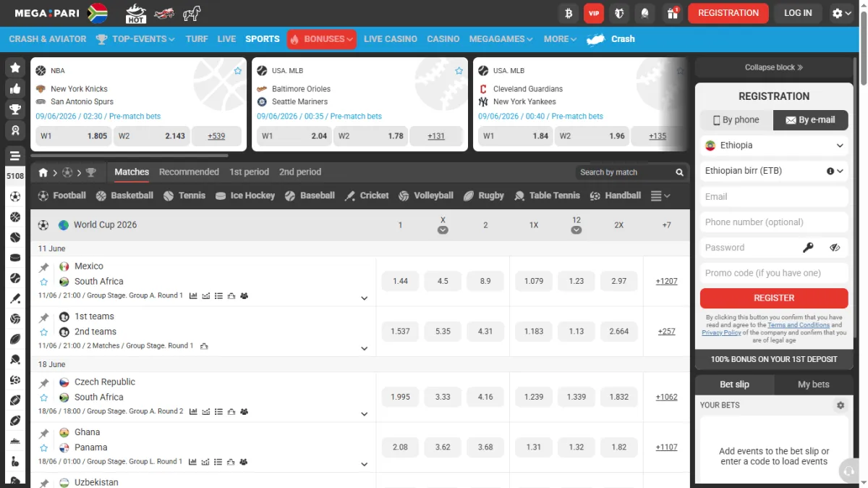Click the home icon in breadcrumb
Viewport: 868px width, 488px height.
[43, 172]
